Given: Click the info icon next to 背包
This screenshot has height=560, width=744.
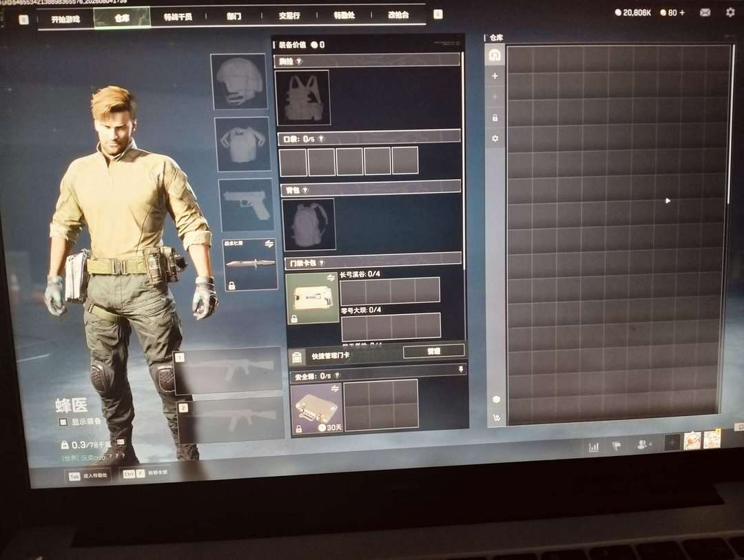Looking at the screenshot, I should [x=305, y=190].
